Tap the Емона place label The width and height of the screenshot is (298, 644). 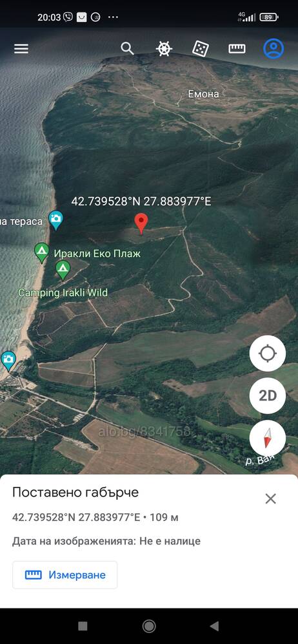[x=203, y=93]
